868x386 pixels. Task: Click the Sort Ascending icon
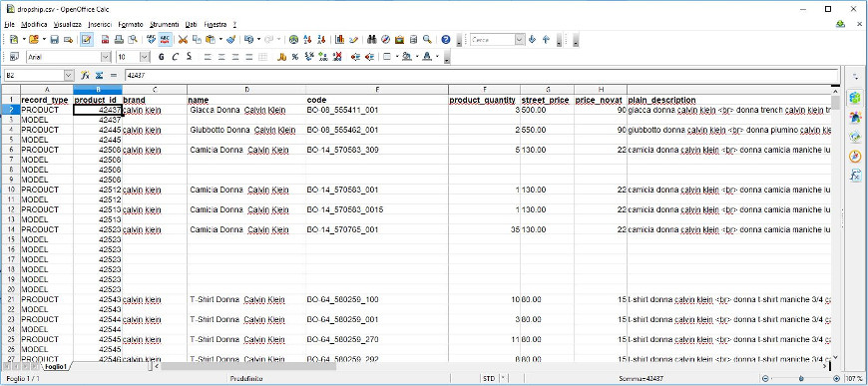click(308, 39)
